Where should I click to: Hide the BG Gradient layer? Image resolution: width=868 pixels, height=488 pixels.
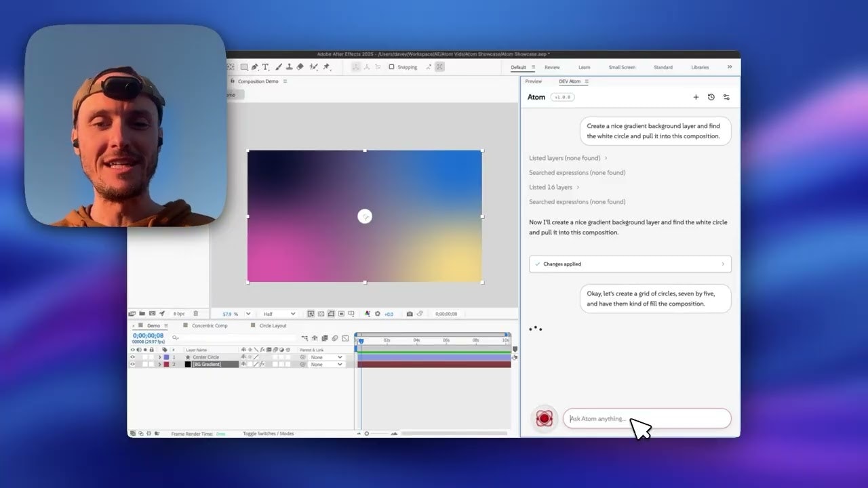coord(132,365)
